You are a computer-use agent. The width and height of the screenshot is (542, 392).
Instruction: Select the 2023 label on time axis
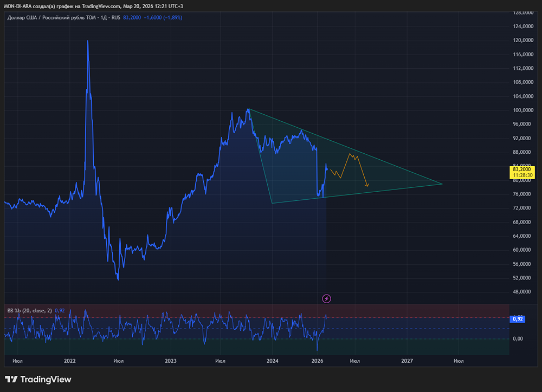click(171, 360)
